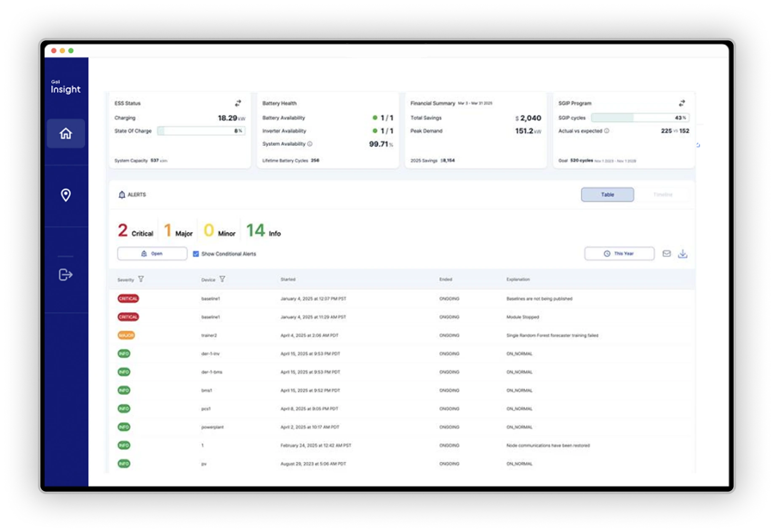Click the INFO badge for powerplant
The width and height of the screenshot is (774, 532).
click(124, 427)
